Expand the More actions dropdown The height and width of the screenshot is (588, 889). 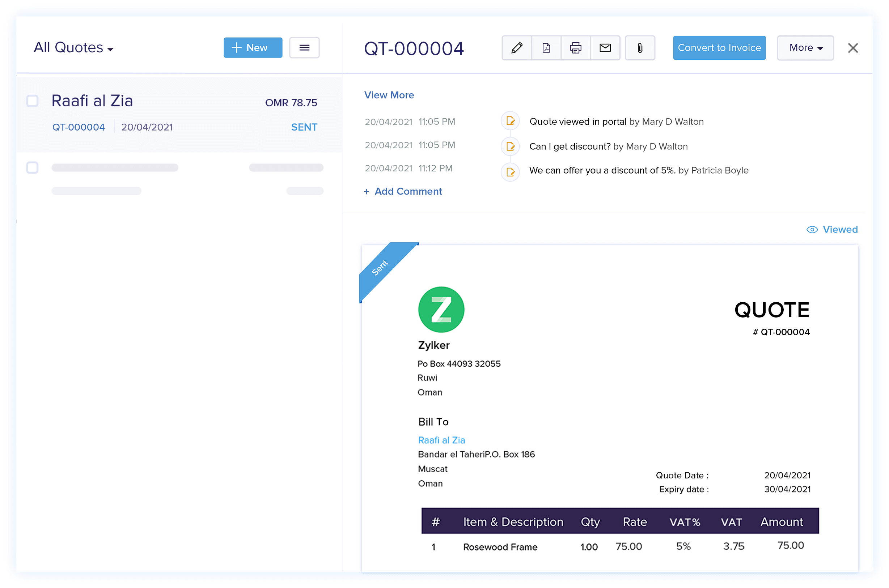coord(805,48)
